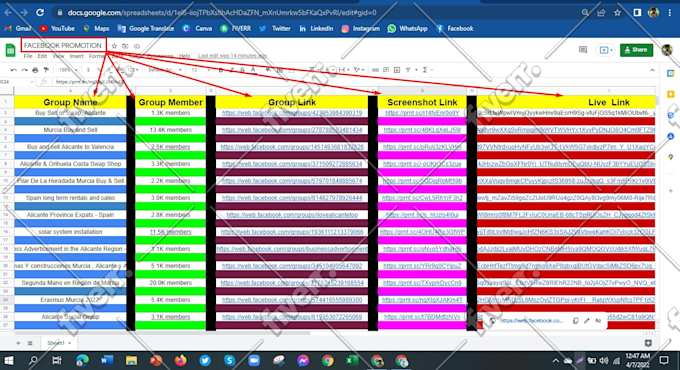The height and width of the screenshot is (370, 680).
Task: Insert chart using toolbar icon
Action: coord(397,70)
